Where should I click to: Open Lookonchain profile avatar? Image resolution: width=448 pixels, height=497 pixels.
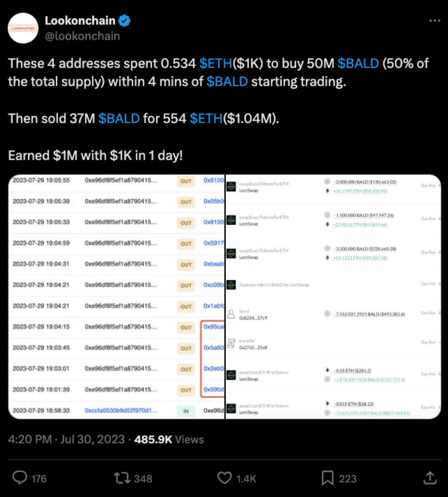click(23, 28)
